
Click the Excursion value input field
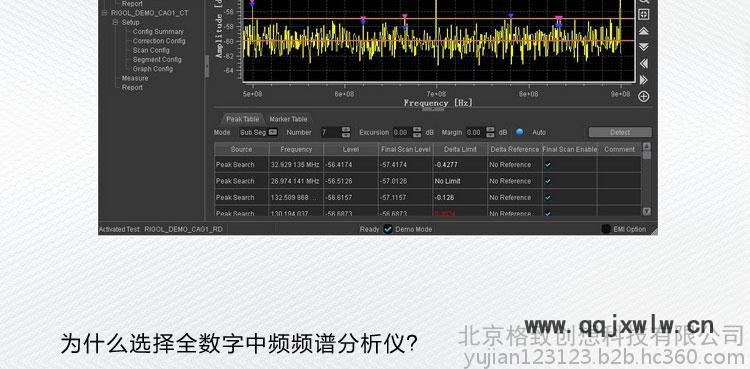[x=402, y=132]
